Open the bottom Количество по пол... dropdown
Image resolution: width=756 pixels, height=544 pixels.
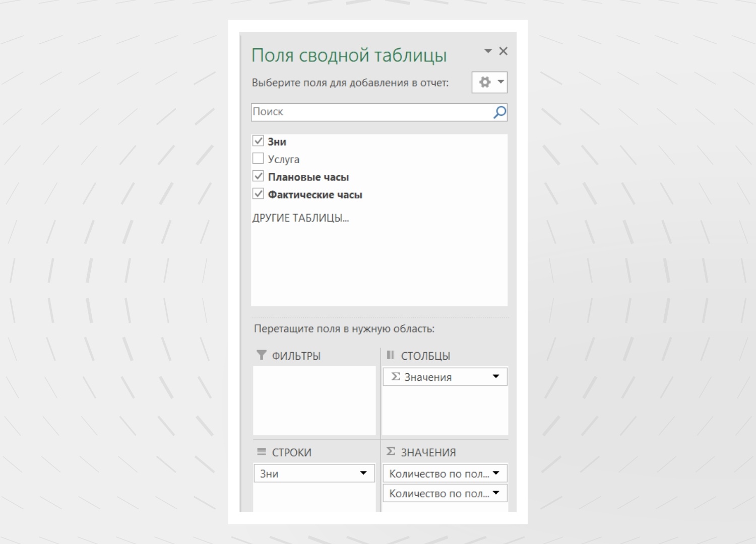(496, 493)
